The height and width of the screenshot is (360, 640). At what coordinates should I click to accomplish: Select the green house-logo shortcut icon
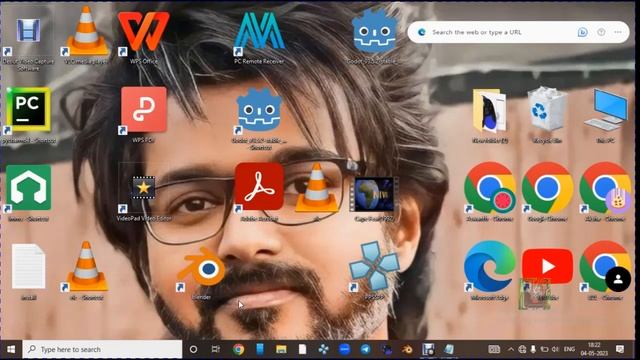[x=28, y=193]
